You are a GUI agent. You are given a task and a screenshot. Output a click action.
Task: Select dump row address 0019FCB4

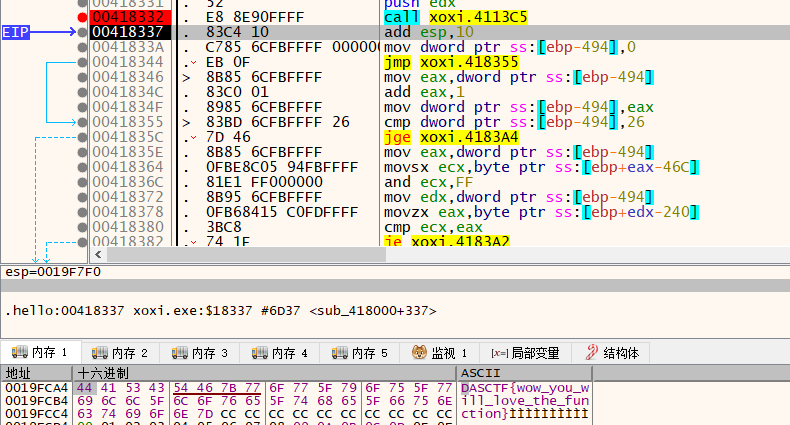click(x=36, y=401)
